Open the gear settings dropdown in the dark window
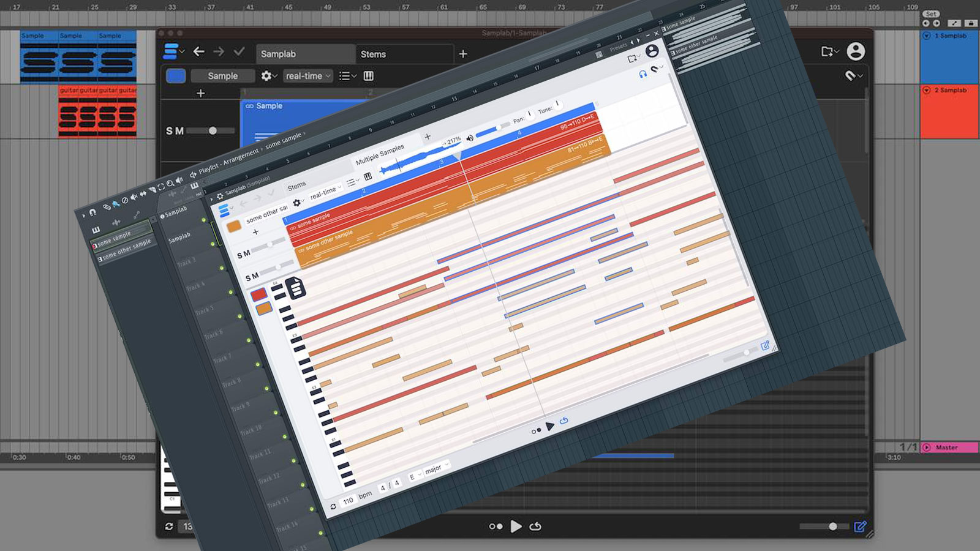 (269, 76)
